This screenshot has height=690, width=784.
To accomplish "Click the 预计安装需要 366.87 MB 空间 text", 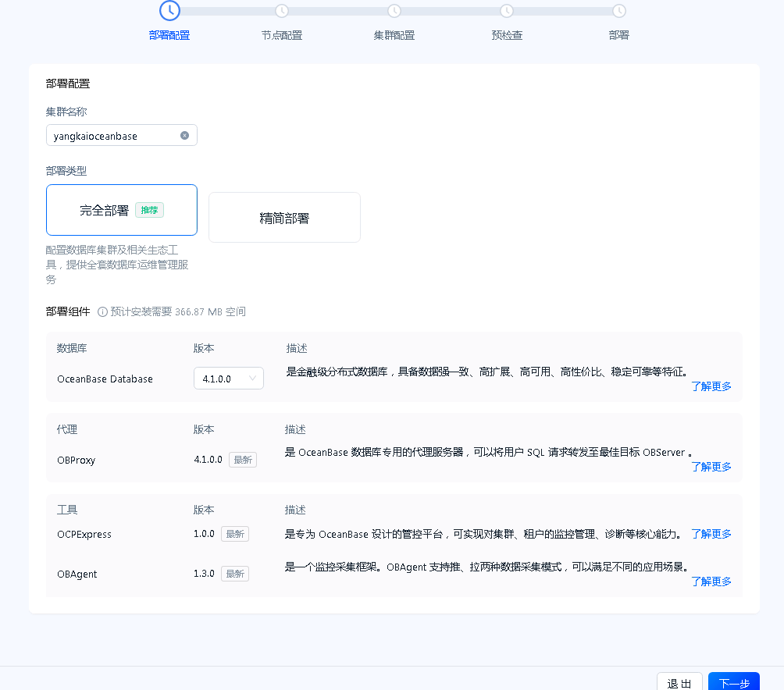I will pos(178,311).
